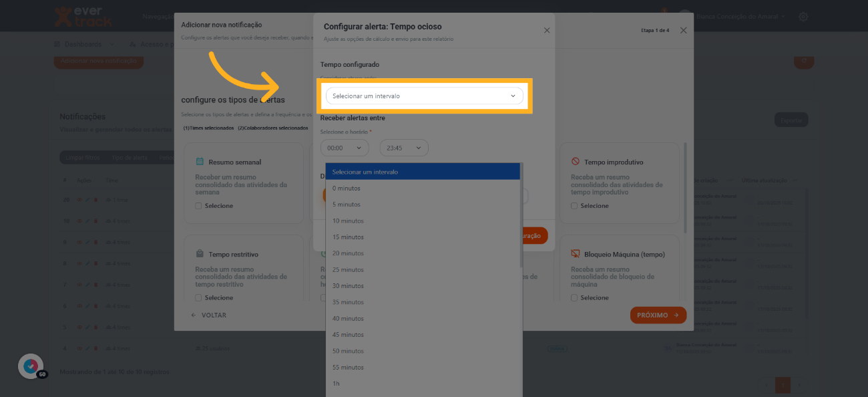Select '5 minutos' from interval list
The width and height of the screenshot is (868, 397).
pyautogui.click(x=347, y=205)
